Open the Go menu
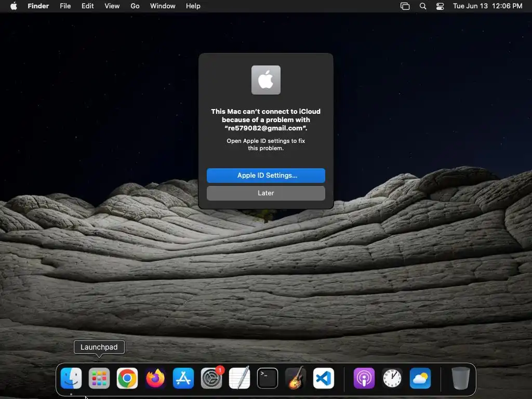Screen dimensions: 532x399 (135, 6)
